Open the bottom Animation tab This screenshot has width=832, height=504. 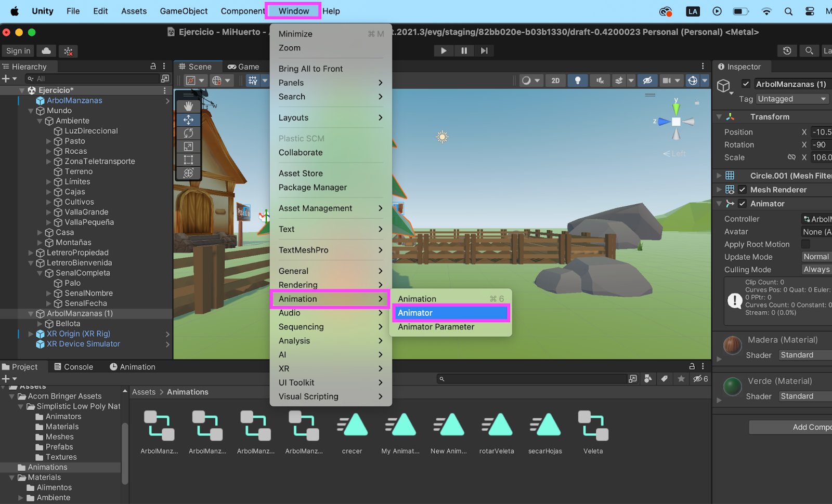coord(132,367)
